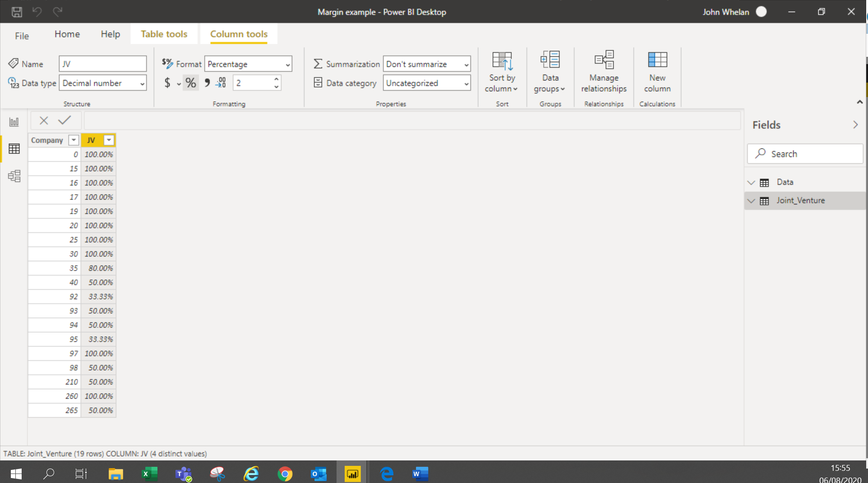
Task: Commit formula with the checkmark icon
Action: (65, 120)
